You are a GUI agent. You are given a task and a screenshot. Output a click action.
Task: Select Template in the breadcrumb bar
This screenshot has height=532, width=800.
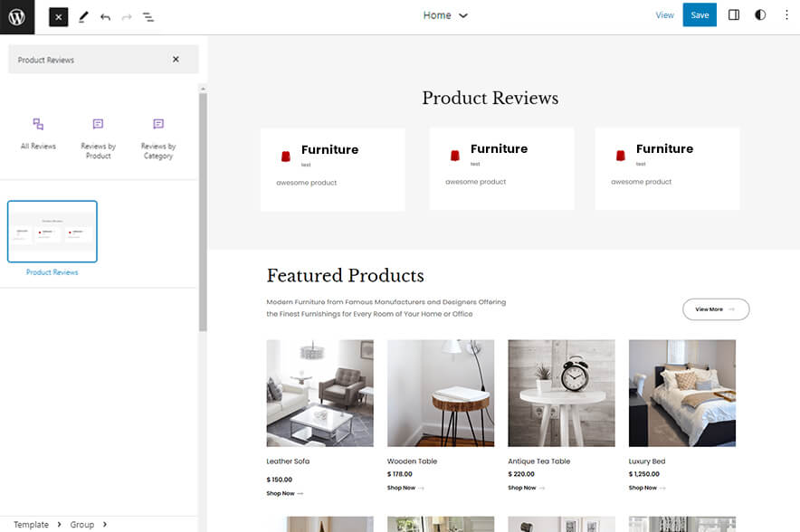coord(31,525)
